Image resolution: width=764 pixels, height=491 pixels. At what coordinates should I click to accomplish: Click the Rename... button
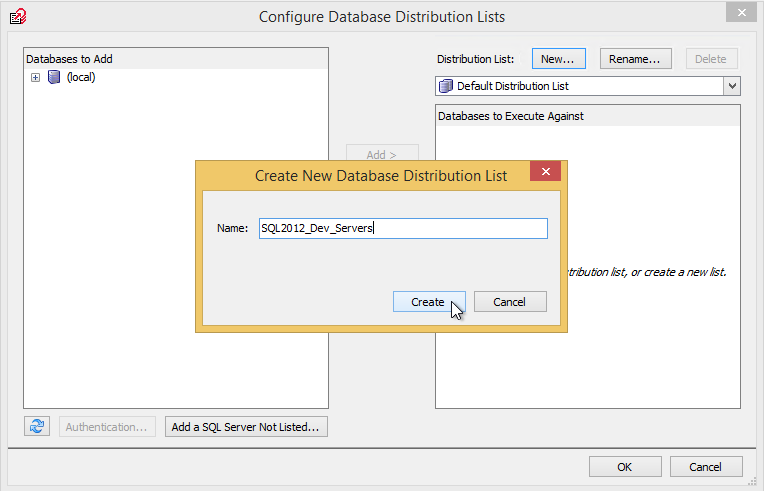635,59
